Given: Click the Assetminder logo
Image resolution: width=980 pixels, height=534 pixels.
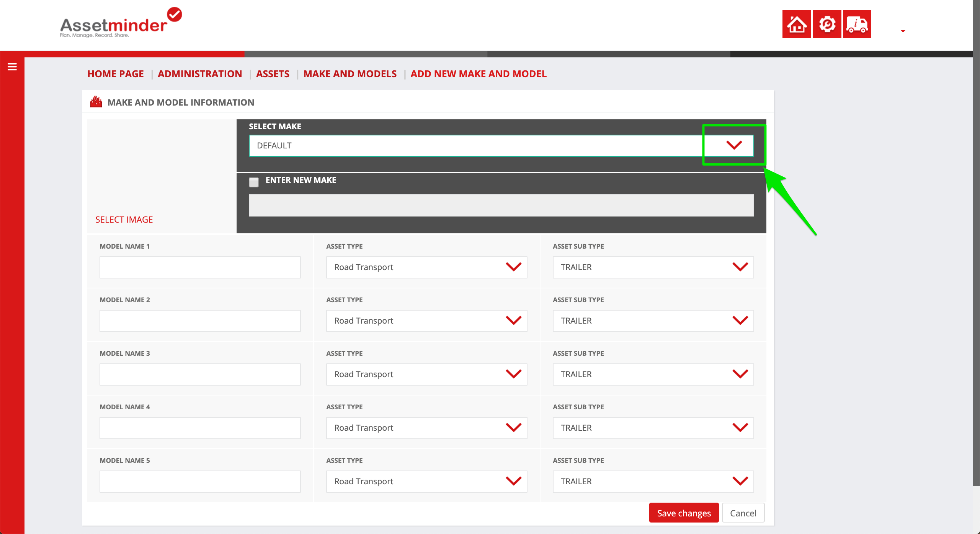Looking at the screenshot, I should point(121,23).
